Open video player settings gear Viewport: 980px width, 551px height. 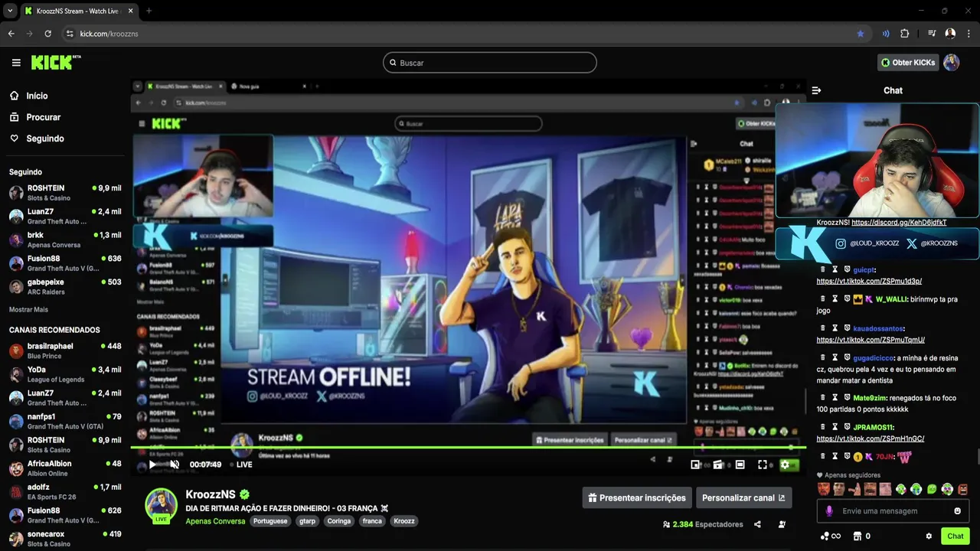pos(785,465)
